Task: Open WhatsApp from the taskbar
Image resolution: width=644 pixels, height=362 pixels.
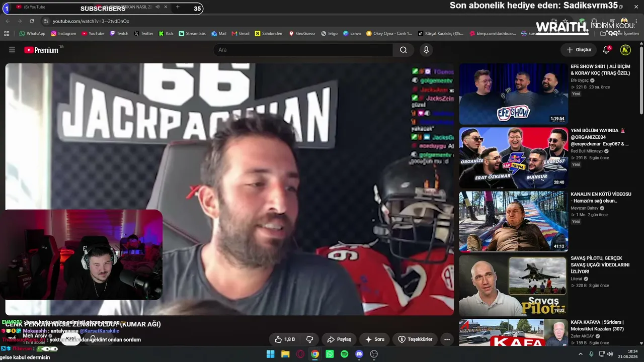Action: [x=330, y=354]
